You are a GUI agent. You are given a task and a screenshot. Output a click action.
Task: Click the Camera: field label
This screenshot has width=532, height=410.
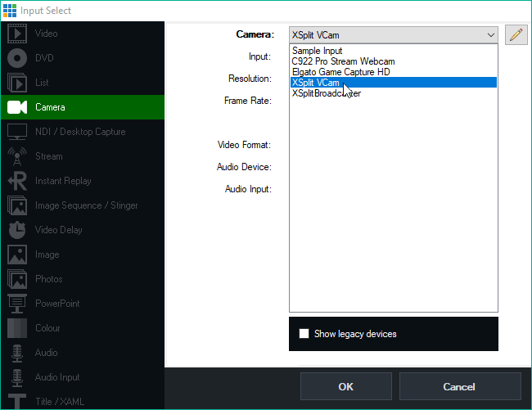coord(255,34)
